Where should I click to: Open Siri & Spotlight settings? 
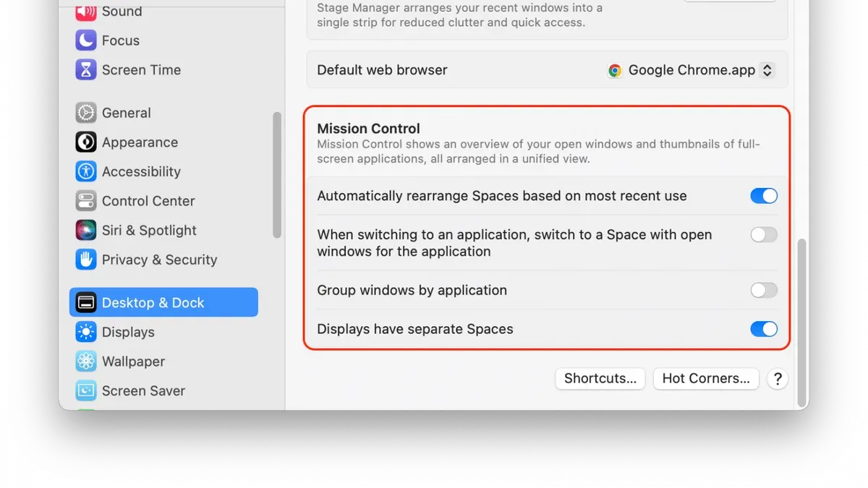tap(163, 230)
